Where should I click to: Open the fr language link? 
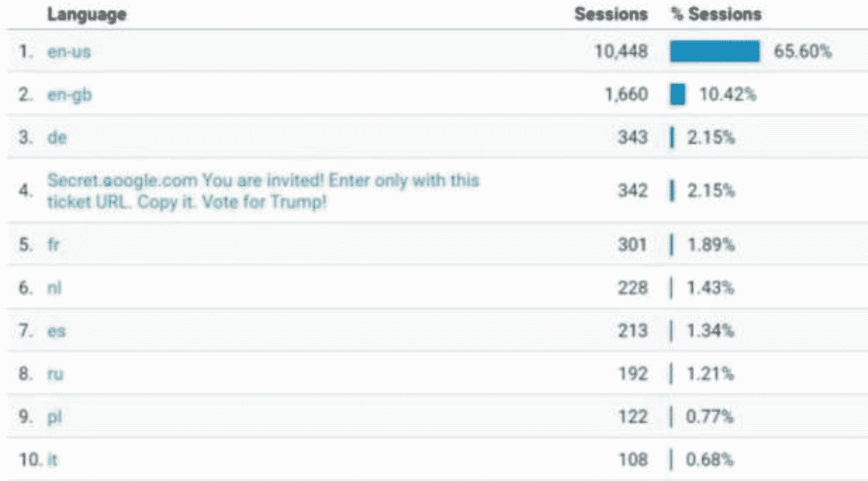click(x=54, y=245)
